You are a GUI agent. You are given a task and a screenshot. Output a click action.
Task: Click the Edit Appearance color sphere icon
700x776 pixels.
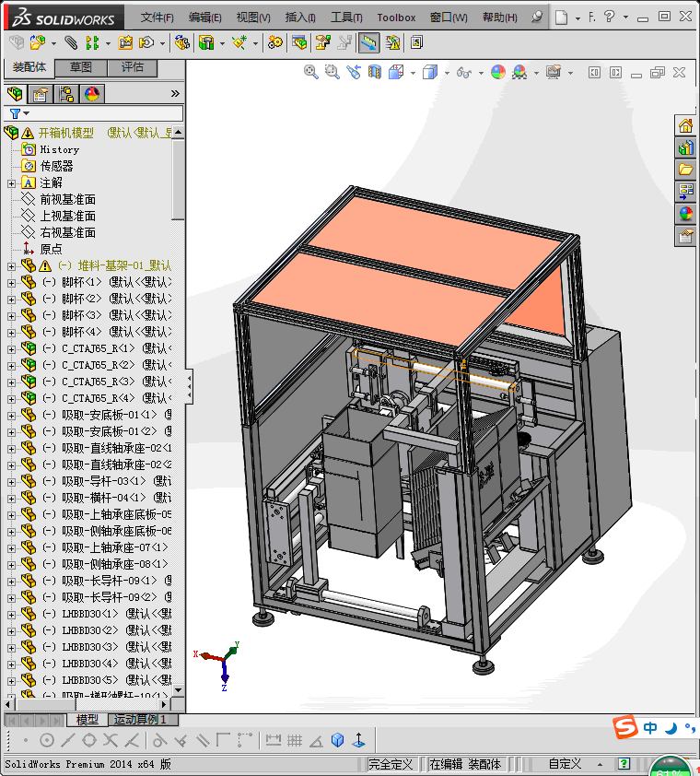[x=497, y=72]
